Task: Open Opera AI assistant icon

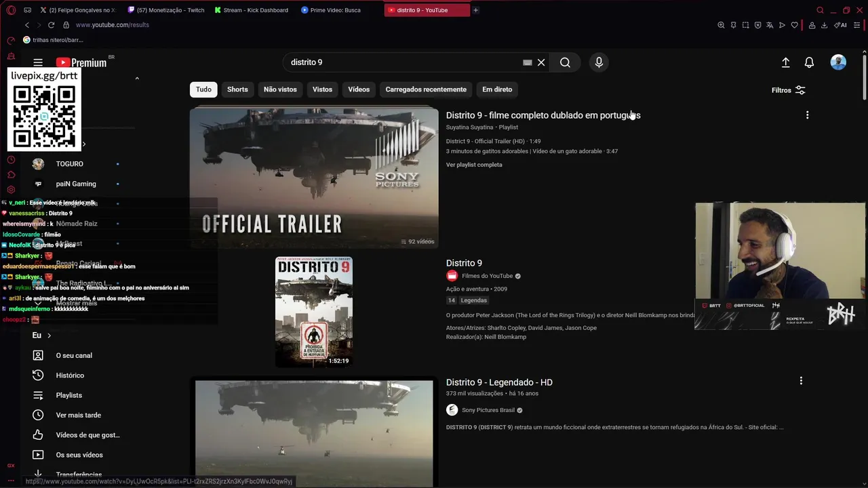Action: coord(840,25)
